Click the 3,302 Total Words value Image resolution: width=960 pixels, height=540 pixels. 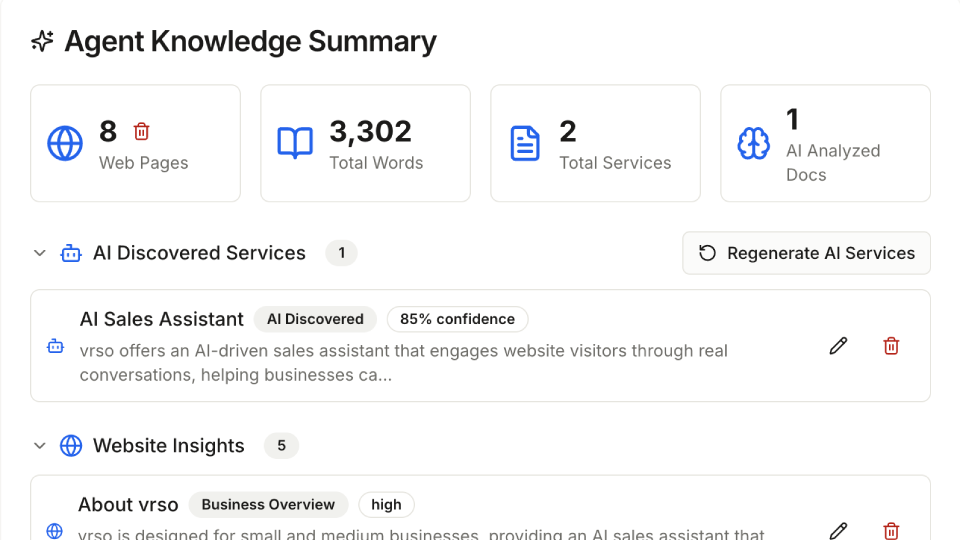pos(370,131)
